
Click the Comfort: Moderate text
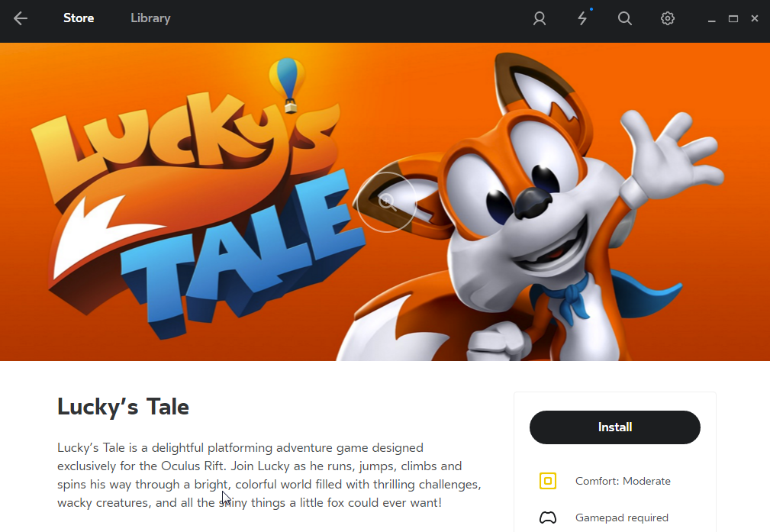pos(623,481)
